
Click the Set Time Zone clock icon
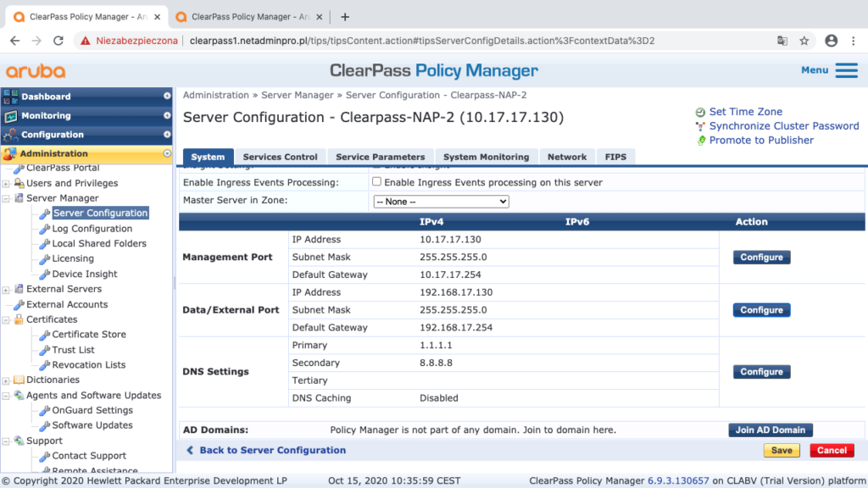[x=700, y=113]
